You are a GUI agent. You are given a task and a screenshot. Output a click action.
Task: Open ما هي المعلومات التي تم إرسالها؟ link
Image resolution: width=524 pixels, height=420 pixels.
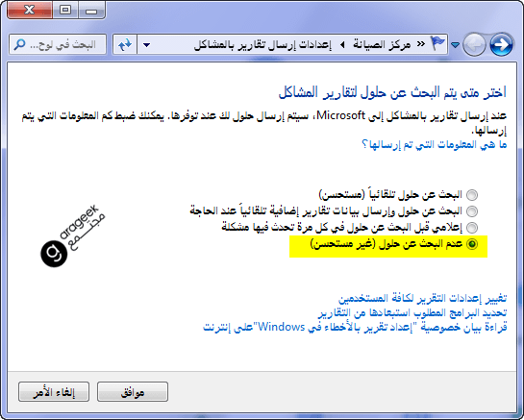(x=435, y=145)
